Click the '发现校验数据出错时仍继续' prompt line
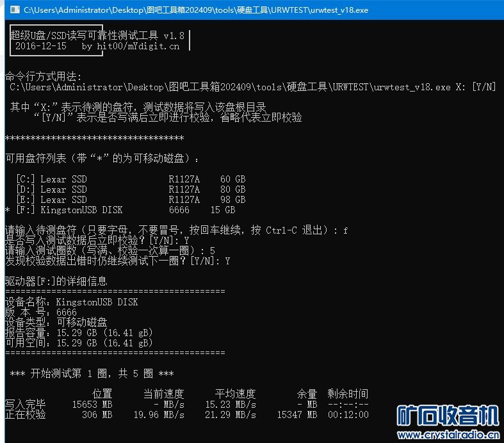 118,261
